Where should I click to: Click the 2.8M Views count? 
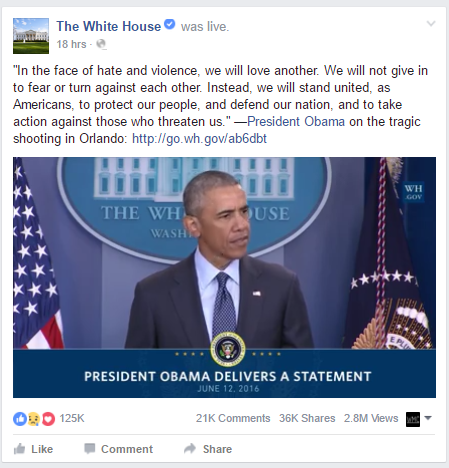[x=371, y=418]
